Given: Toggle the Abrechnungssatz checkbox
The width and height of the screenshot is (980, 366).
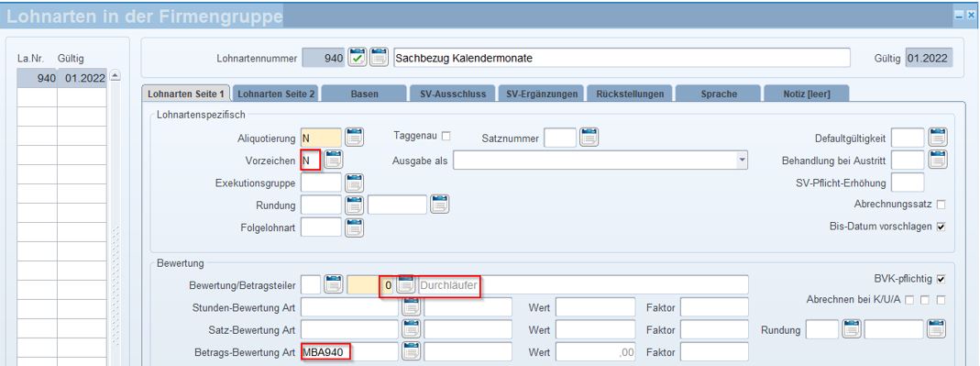Looking at the screenshot, I should 941,205.
